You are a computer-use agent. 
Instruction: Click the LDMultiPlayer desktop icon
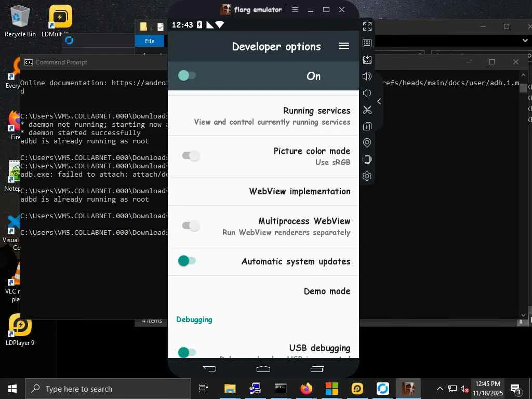pos(60,21)
